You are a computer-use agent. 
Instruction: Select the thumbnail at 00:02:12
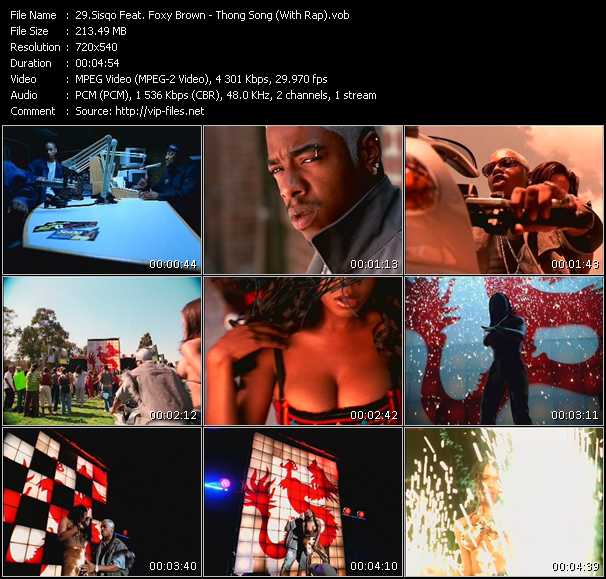pyautogui.click(x=102, y=351)
